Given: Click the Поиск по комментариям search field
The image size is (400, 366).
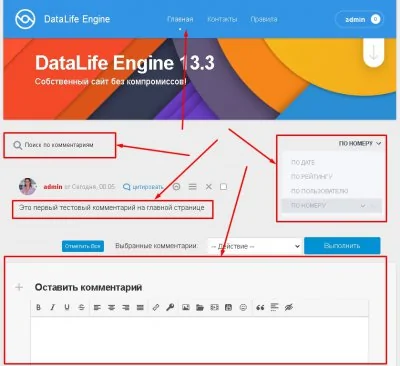Looking at the screenshot, I should click(x=59, y=145).
